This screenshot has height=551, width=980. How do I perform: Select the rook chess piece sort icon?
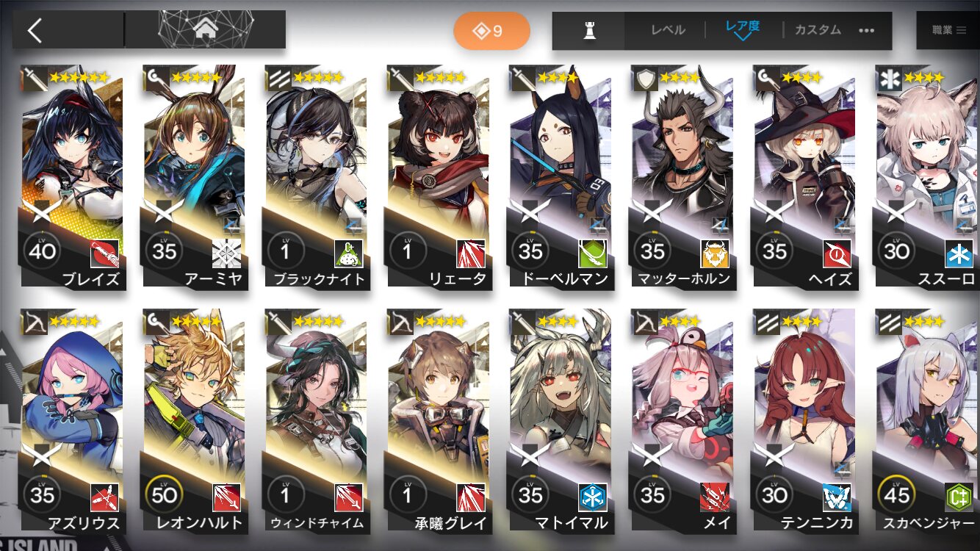(x=589, y=31)
